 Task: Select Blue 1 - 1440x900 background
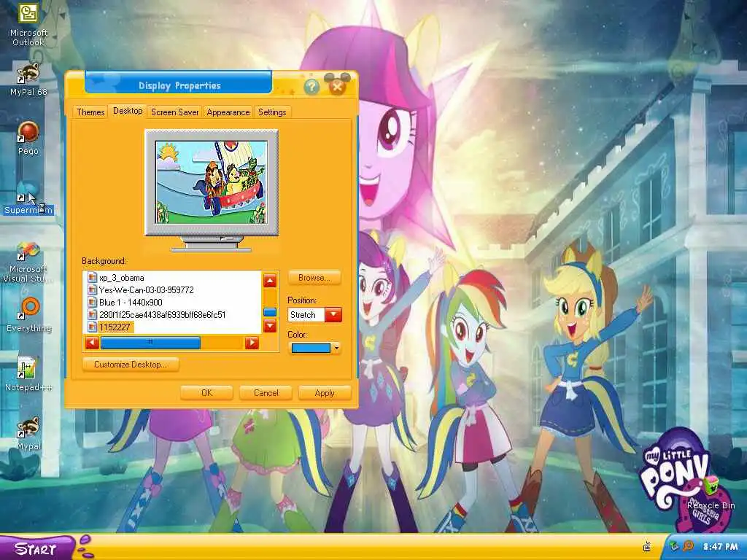tap(131, 303)
